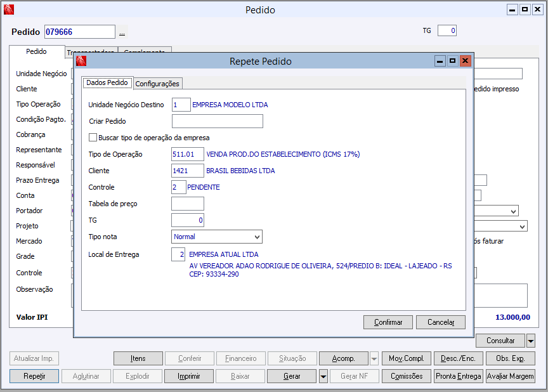Image resolution: width=548 pixels, height=392 pixels.
Task: Click text EMPRESA ATUAL LTDA
Action: coord(224,255)
